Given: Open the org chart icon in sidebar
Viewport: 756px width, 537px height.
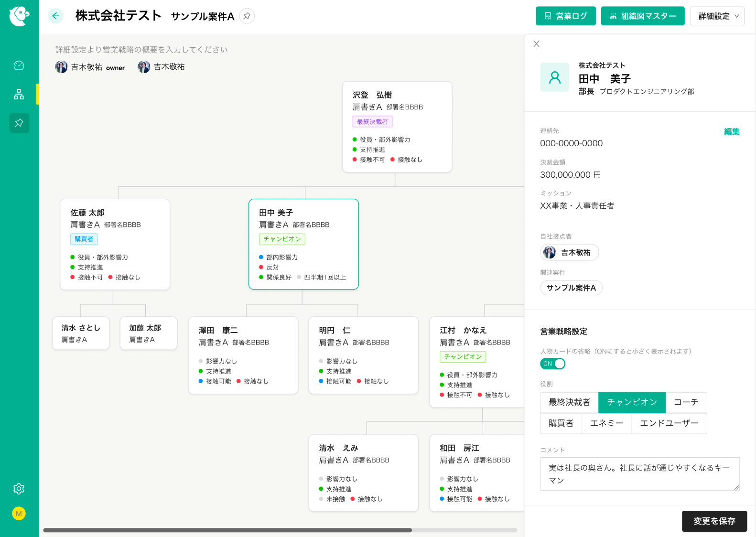Looking at the screenshot, I should [19, 94].
